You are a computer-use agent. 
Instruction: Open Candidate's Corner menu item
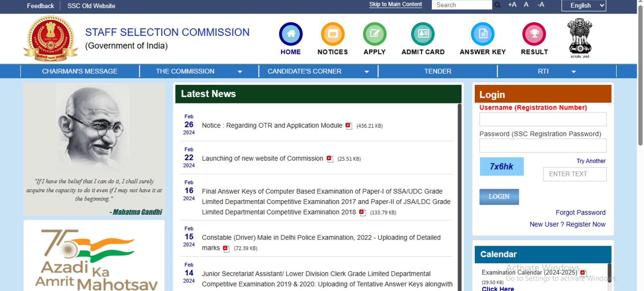[x=304, y=71]
